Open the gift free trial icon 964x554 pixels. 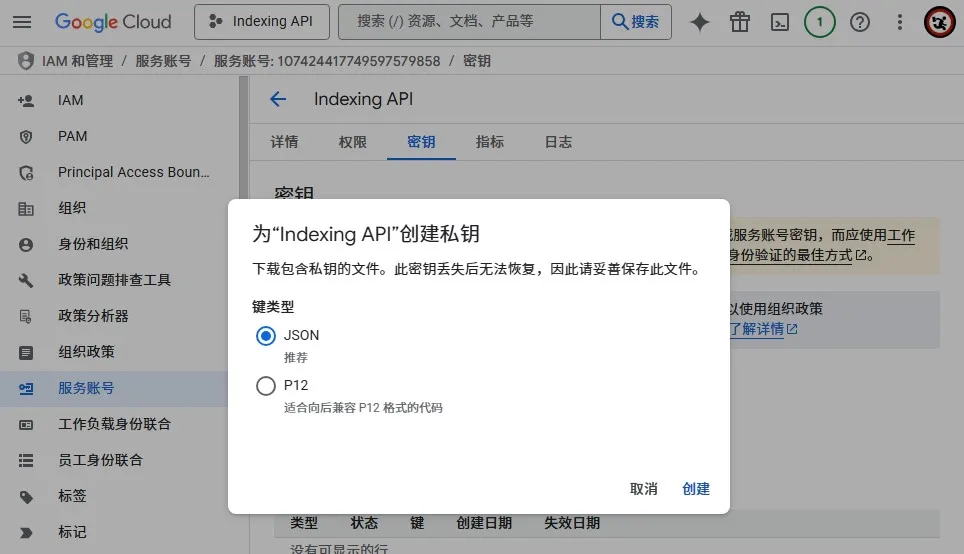tap(740, 22)
